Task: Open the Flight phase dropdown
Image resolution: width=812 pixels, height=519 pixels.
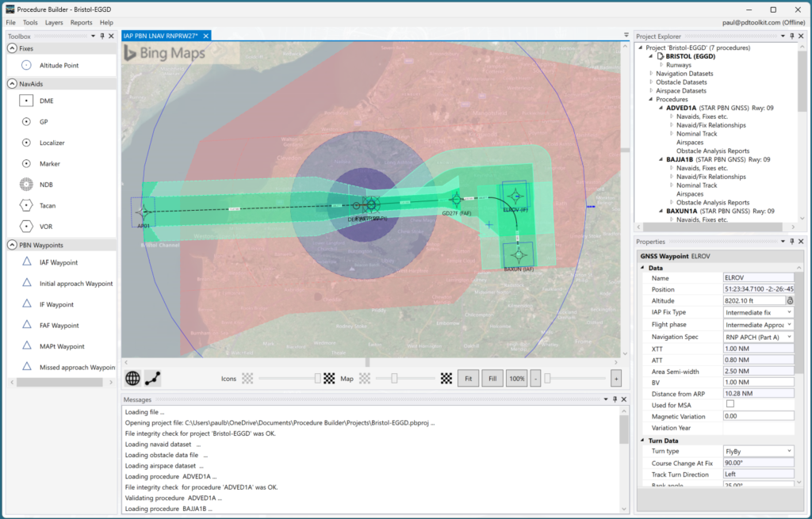Action: 789,324
